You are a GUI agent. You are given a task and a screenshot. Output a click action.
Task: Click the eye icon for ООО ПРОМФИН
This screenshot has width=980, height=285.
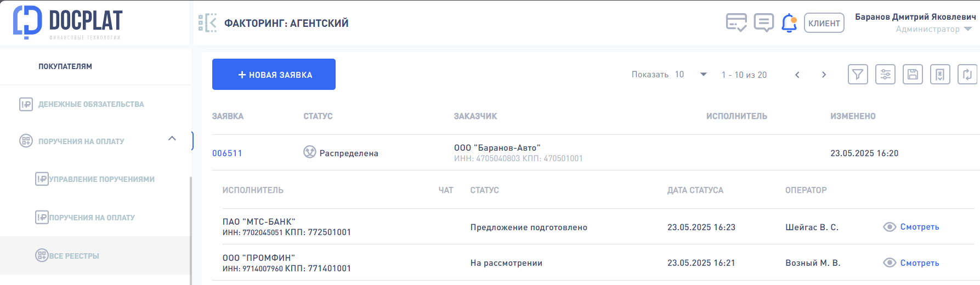tap(890, 263)
